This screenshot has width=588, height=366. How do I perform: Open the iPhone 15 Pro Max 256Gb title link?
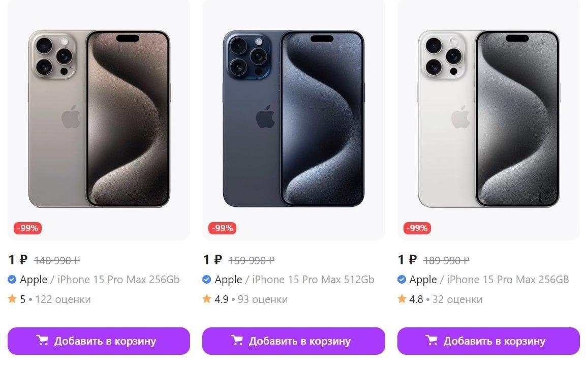pos(118,280)
